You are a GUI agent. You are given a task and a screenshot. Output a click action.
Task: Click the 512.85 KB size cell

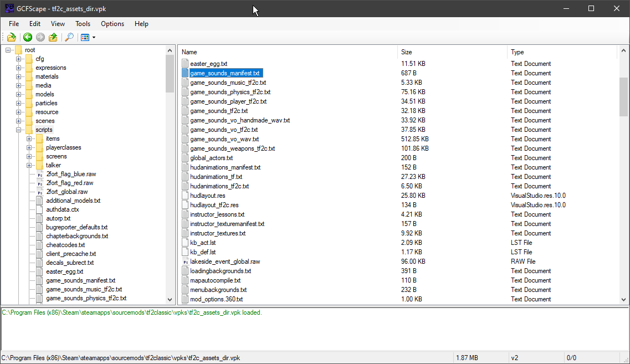(415, 139)
